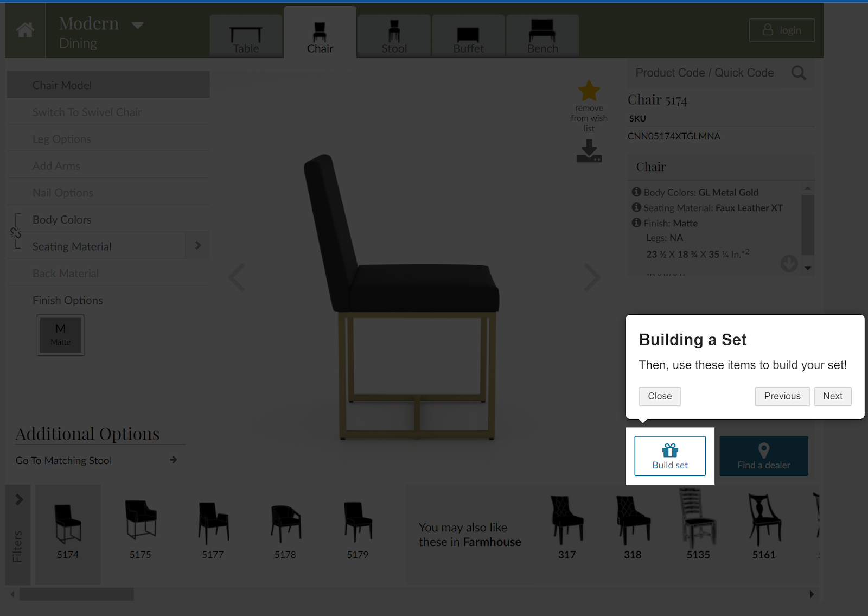
Task: Focus the Product Code / Quick Code field
Action: tap(705, 73)
